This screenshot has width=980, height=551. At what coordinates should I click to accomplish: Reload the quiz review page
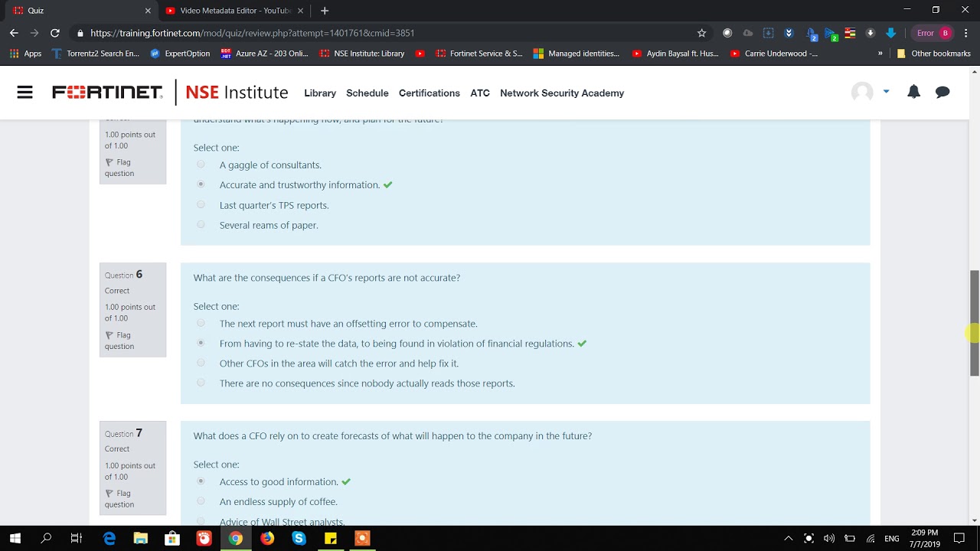(55, 33)
